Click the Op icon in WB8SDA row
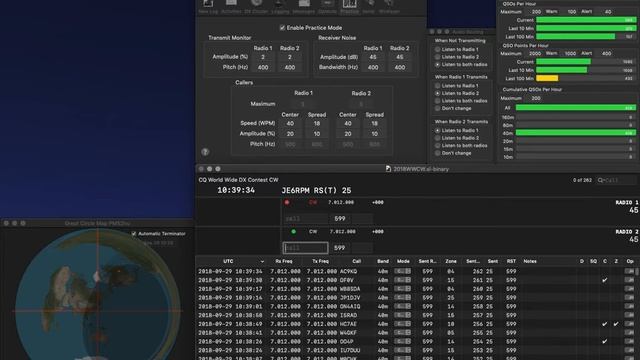This screenshot has width=640, height=360. 629,289
